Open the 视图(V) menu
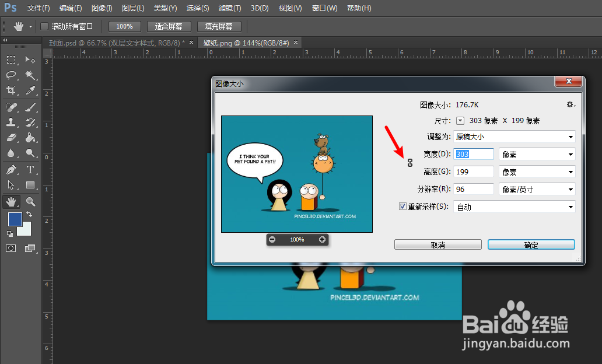The height and width of the screenshot is (364, 602). click(x=290, y=8)
